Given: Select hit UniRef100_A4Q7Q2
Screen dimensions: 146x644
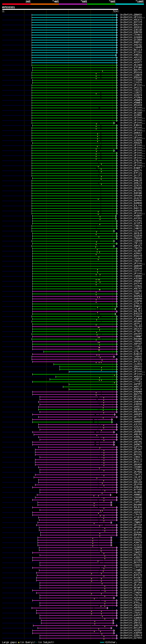Looking at the screenshot, I should [x=131, y=45].
